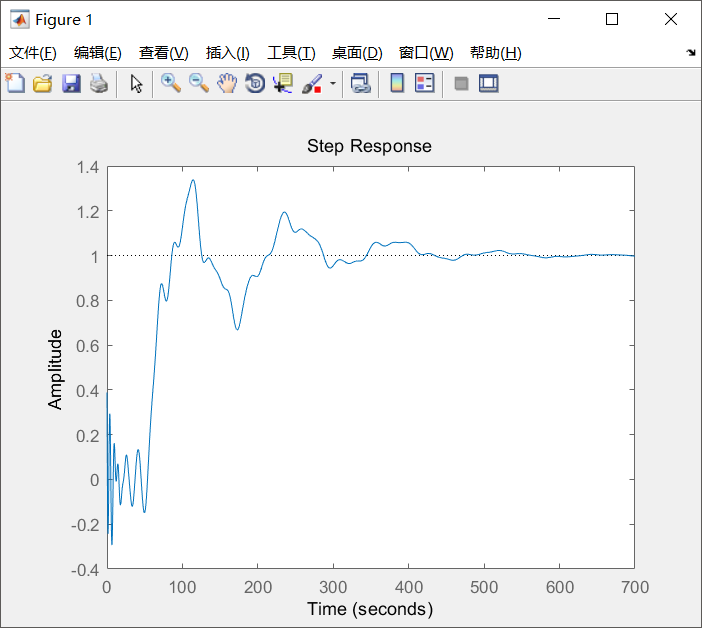Click the x-axis tick label 300

pyautogui.click(x=333, y=587)
